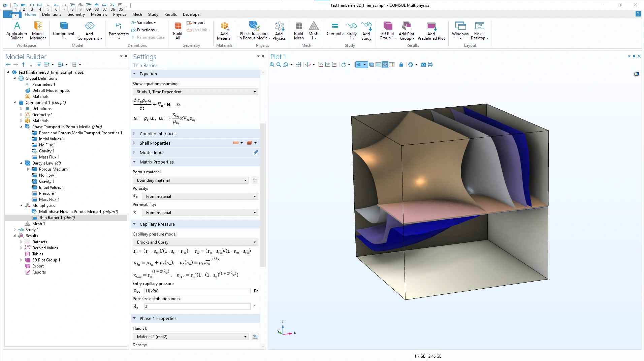Click Zoom In in the plot toolbar
The image size is (644, 361).
272,65
